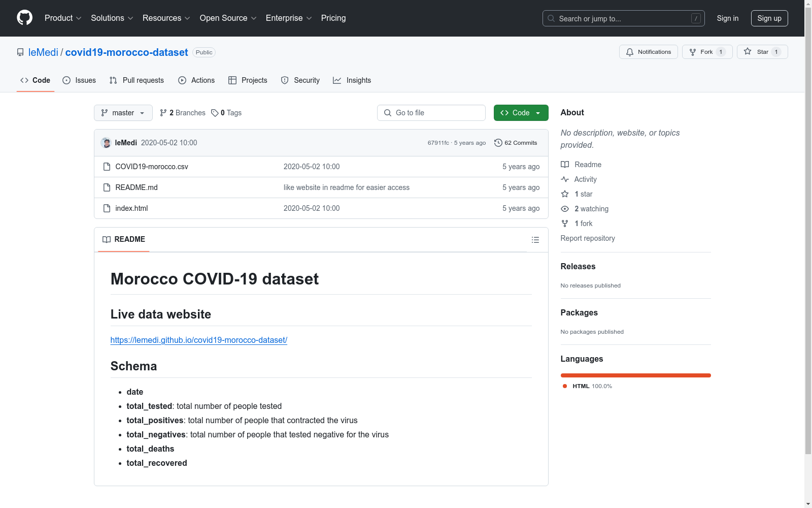Screen dimensions: 812x508
Task: View the 0 Tags link
Action: [x=226, y=113]
